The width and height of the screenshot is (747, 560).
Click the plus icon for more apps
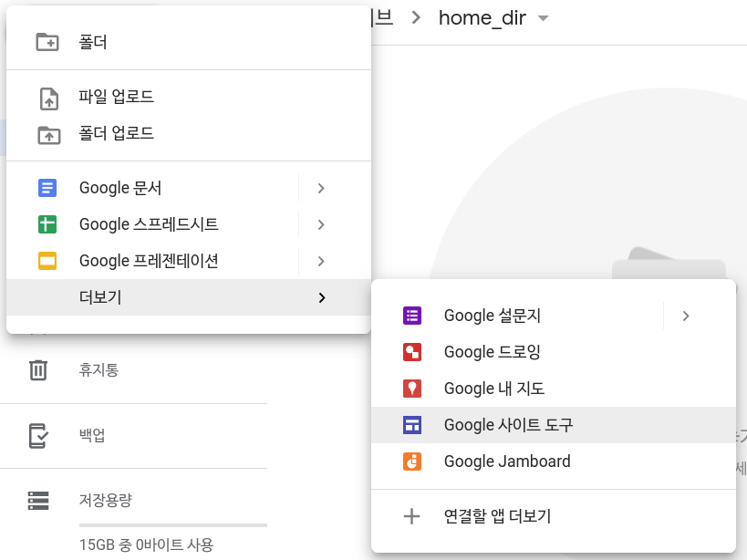pyautogui.click(x=411, y=516)
